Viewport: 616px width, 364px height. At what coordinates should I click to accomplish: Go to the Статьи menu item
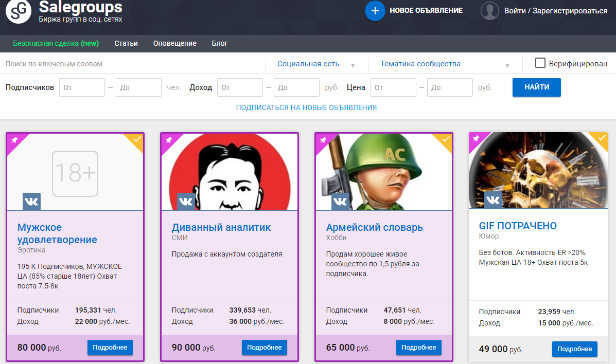[126, 43]
